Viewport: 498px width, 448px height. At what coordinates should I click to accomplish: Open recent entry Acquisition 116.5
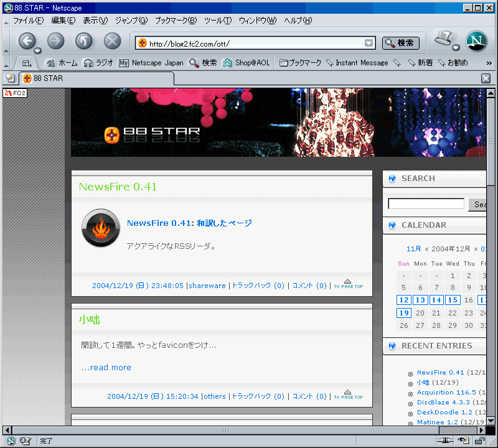[446, 393]
